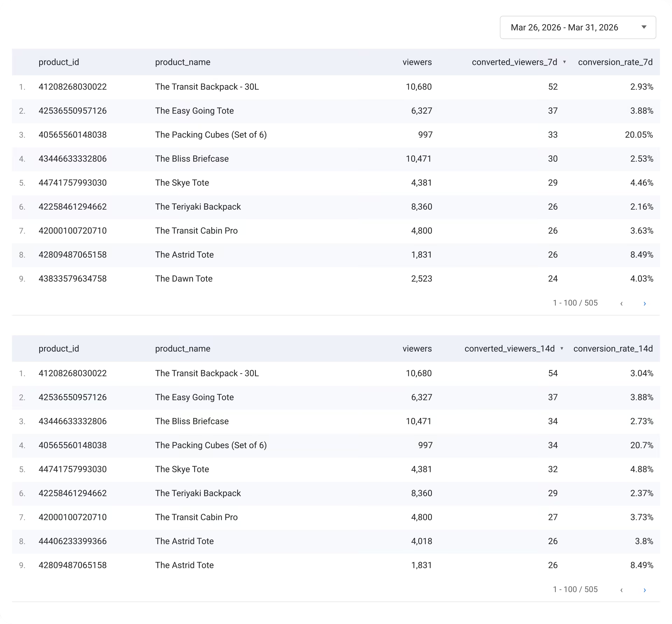Click the 2.93% conversion rate cell

[x=642, y=87]
